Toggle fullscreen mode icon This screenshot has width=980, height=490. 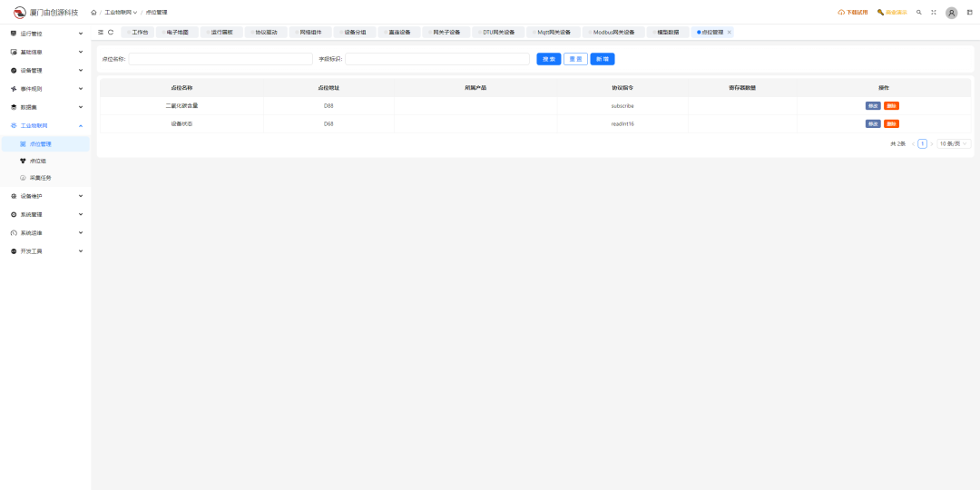click(933, 13)
